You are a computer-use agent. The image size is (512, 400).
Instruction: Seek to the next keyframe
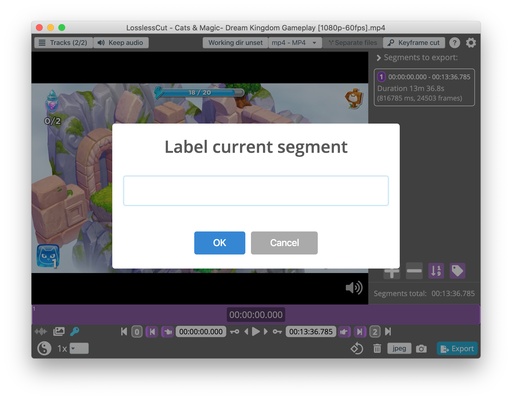pyautogui.click(x=277, y=332)
